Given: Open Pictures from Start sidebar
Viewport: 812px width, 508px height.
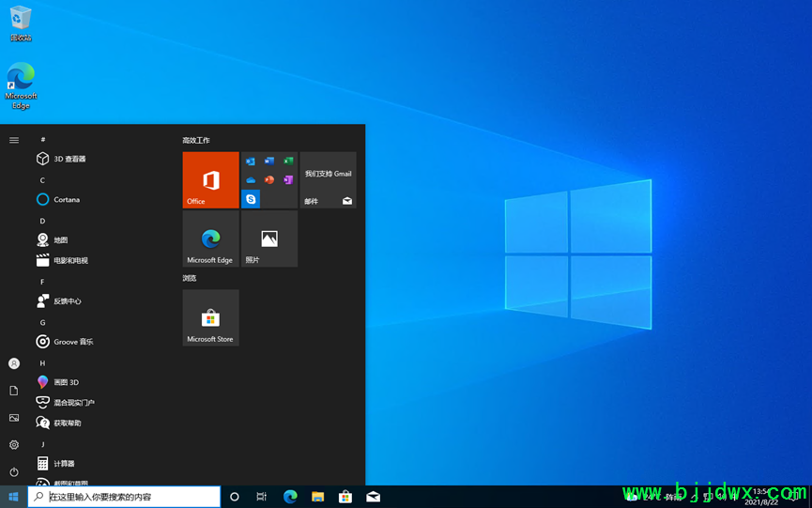Looking at the screenshot, I should [14, 418].
